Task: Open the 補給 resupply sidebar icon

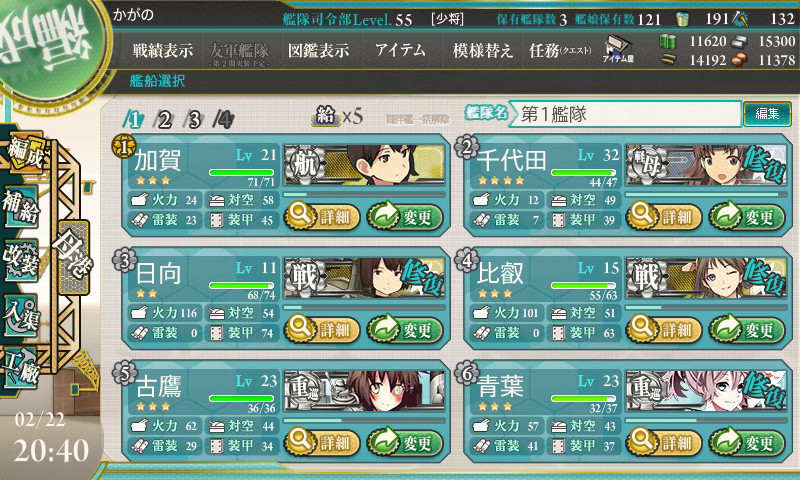Action: (x=21, y=207)
